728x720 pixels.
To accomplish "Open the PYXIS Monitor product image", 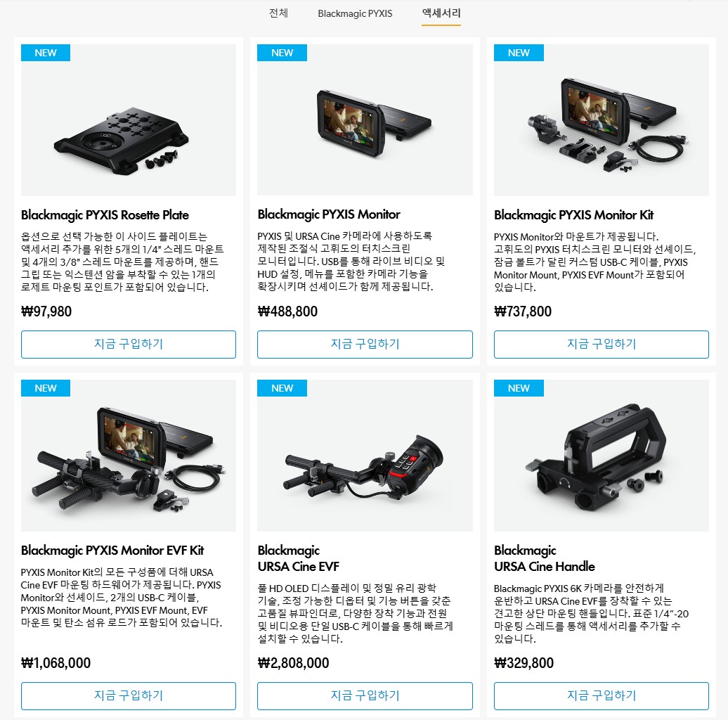I will [365, 120].
